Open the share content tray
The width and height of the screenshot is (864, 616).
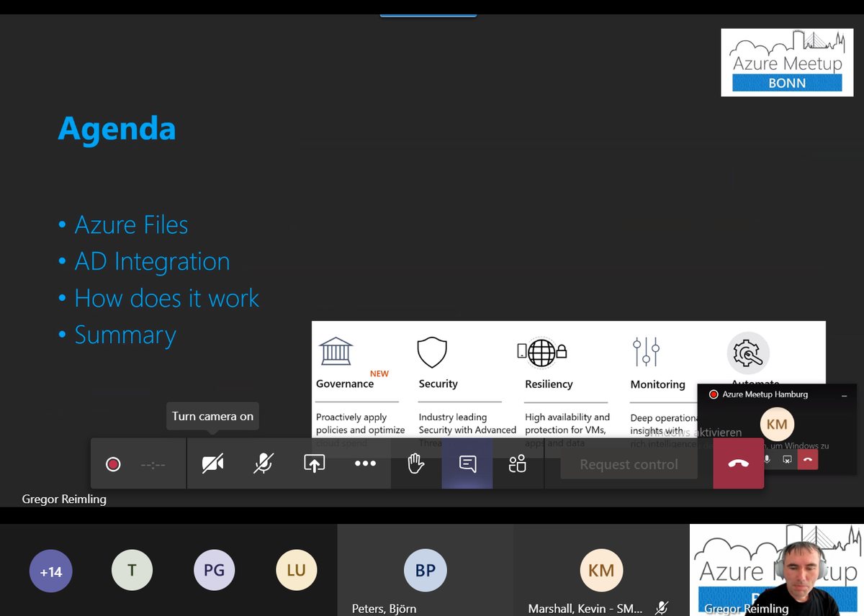(315, 464)
